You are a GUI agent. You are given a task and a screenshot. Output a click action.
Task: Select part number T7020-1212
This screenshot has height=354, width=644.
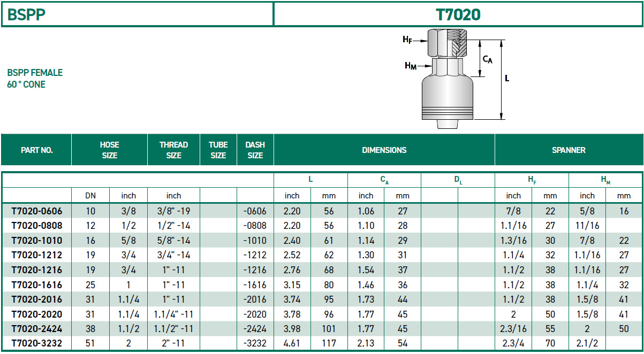click(x=36, y=255)
